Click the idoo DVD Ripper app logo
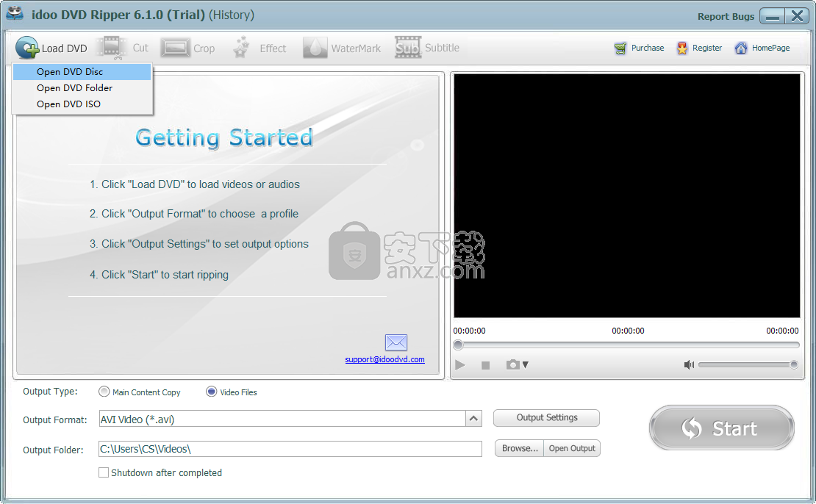 click(x=15, y=13)
